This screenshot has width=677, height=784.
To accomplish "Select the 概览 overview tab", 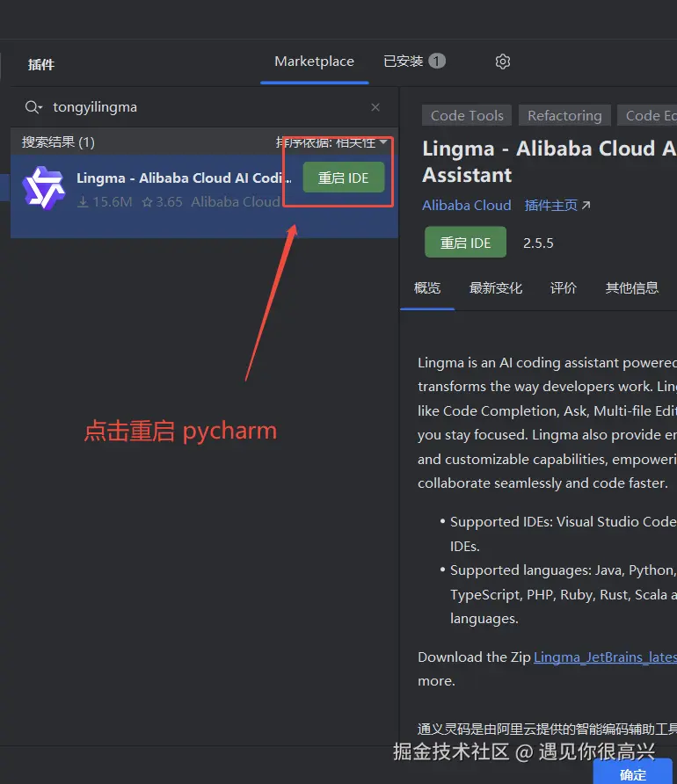I will pyautogui.click(x=427, y=288).
